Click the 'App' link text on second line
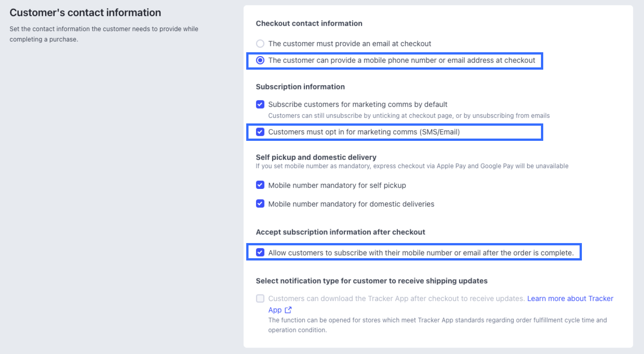Image resolution: width=644 pixels, height=354 pixels. [275, 310]
